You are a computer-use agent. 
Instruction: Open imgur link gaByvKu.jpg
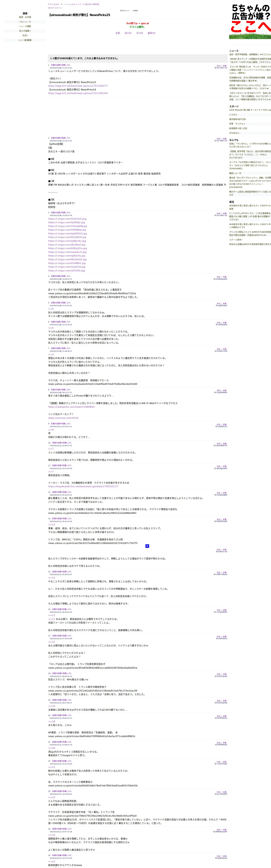(67, 241)
